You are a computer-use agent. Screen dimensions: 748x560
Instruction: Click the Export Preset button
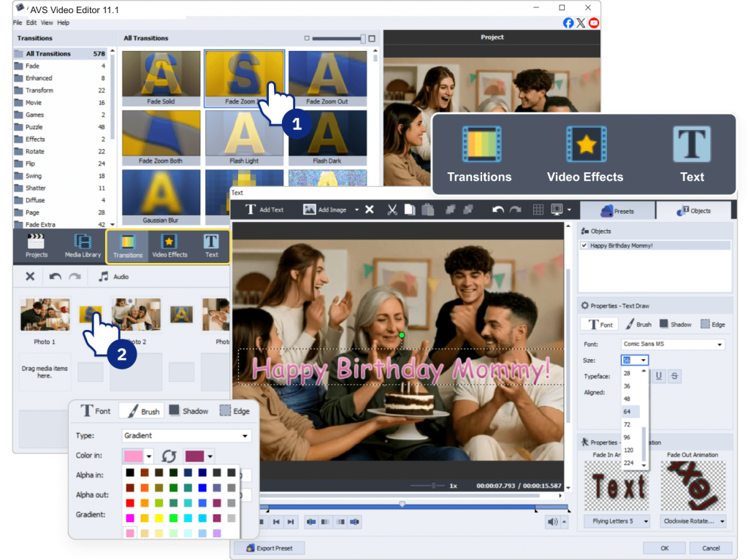269,548
